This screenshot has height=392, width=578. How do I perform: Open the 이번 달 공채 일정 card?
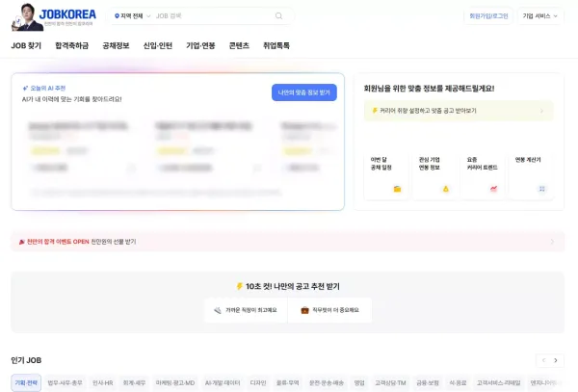tap(386, 176)
